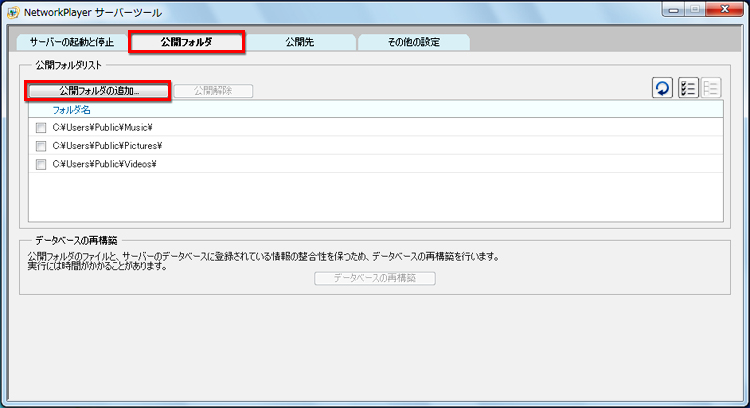Click the refresh folder list icon
Screen dimensions: 750x408
(662, 88)
